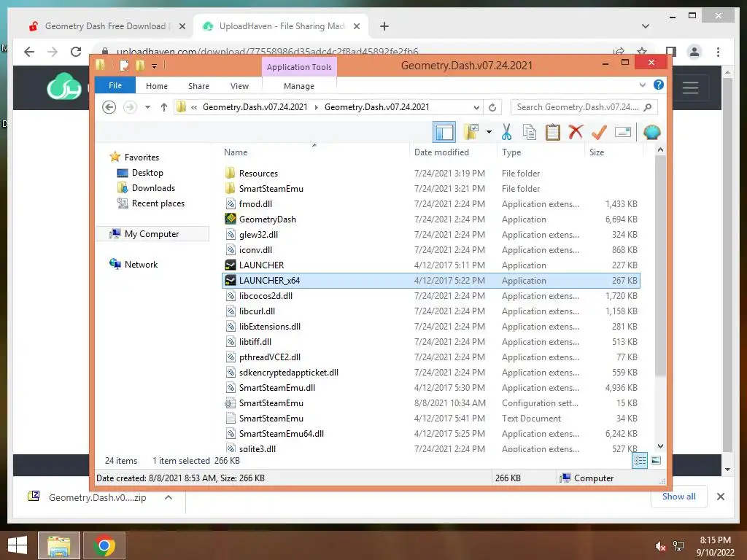Open the recent locations dropdown arrow

click(147, 107)
